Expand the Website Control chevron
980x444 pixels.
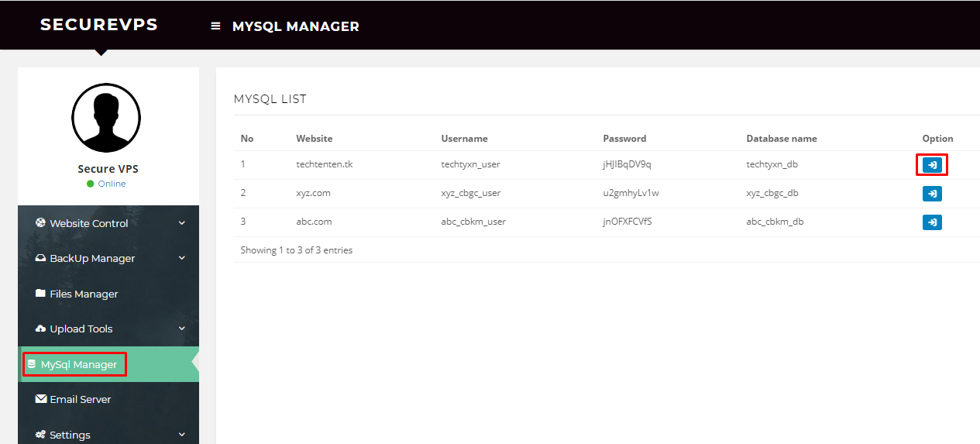coord(182,223)
